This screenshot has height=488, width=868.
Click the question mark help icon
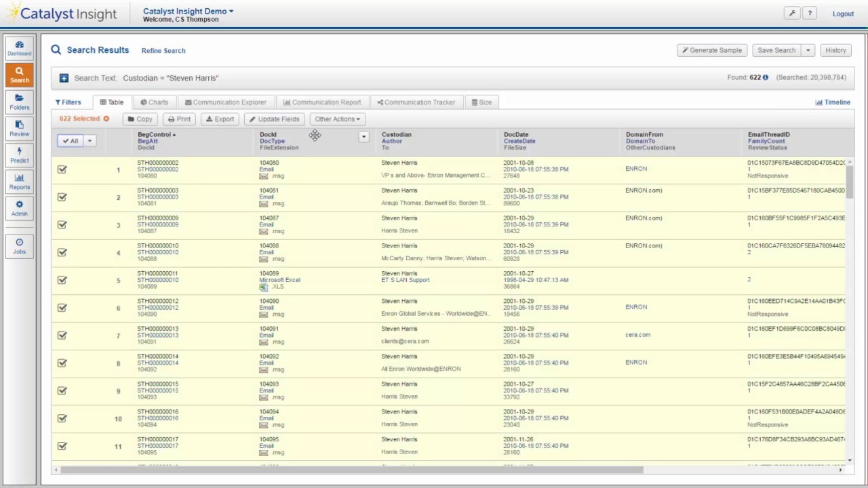[x=810, y=14]
